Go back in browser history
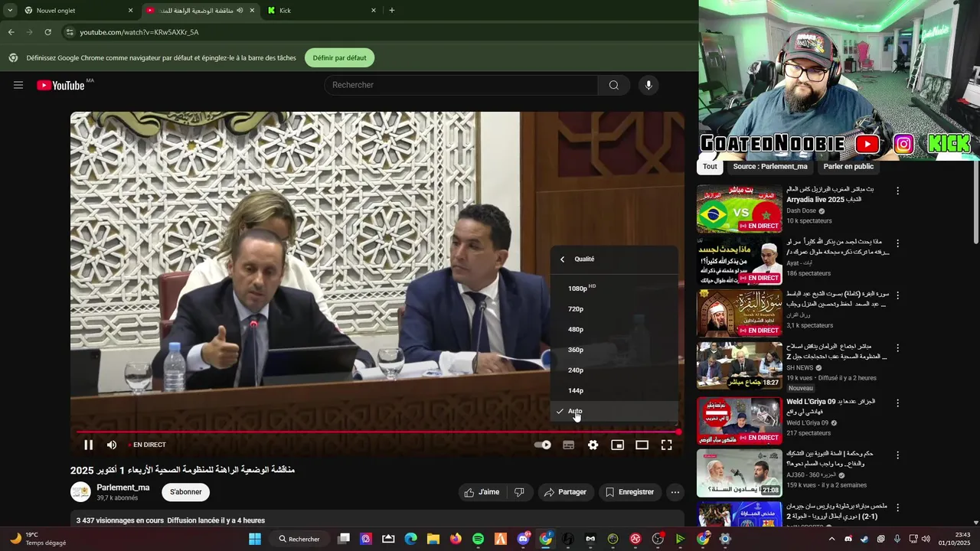This screenshot has height=551, width=980. pos(11,32)
